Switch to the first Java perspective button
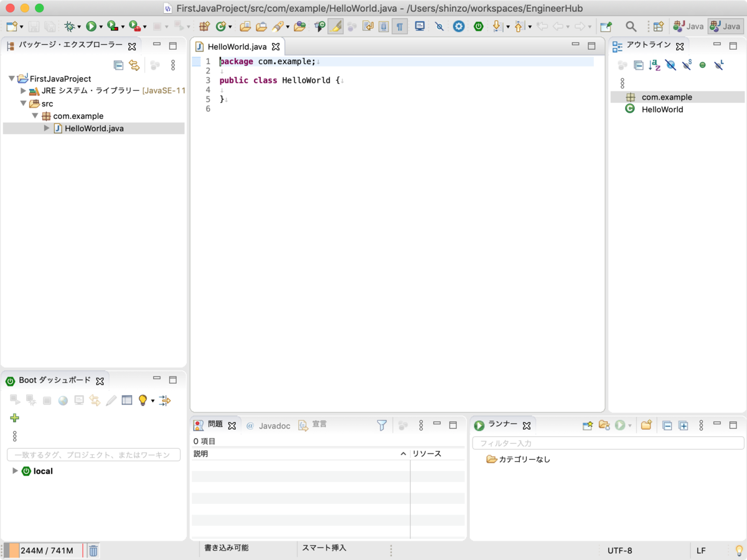The width and height of the screenshot is (747, 560). 688,26
